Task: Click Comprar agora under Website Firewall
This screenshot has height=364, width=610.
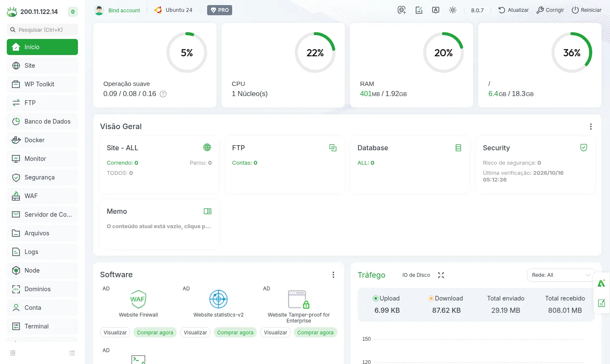Action: [x=155, y=333]
